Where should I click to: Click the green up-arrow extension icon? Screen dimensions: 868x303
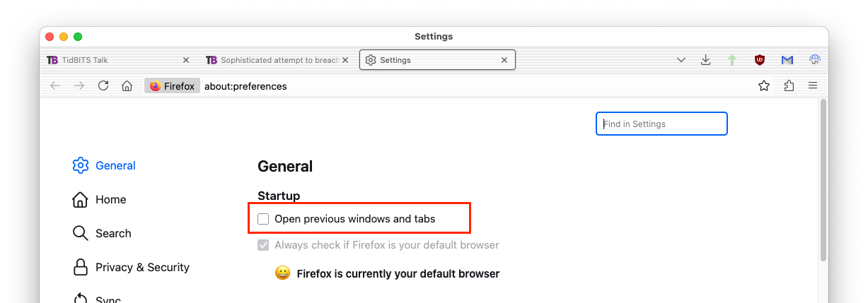coord(732,60)
